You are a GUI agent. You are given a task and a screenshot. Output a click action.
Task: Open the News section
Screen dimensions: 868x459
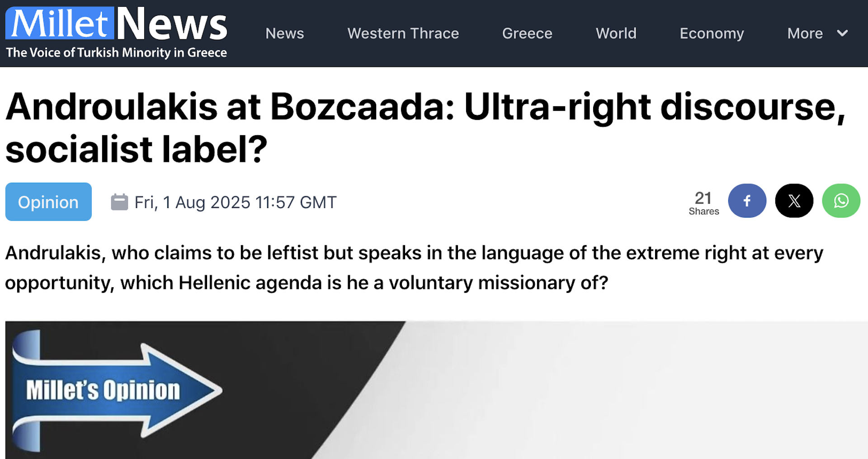(285, 33)
